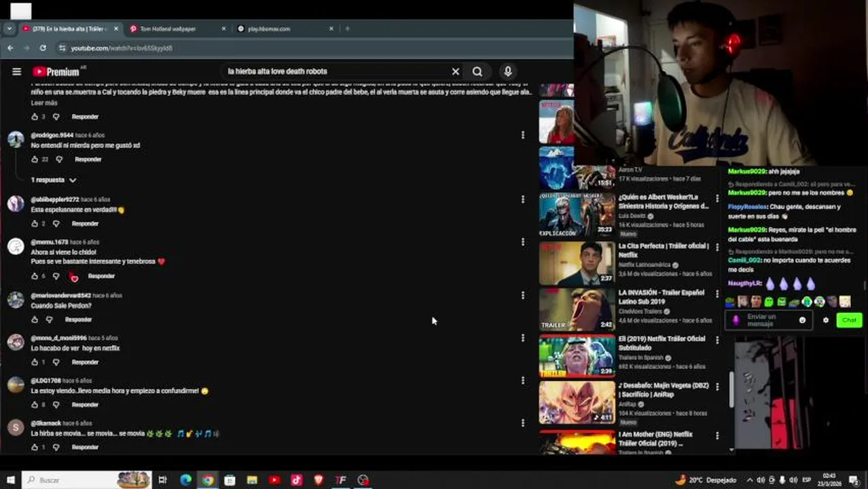
Task: Run search with the magnifier button
Action: pyautogui.click(x=477, y=71)
